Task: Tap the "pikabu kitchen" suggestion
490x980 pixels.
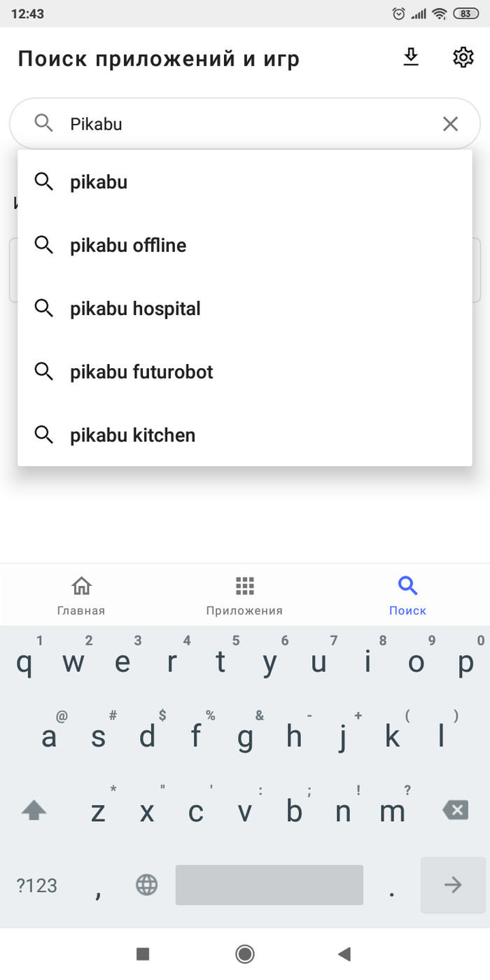Action: pos(132,435)
